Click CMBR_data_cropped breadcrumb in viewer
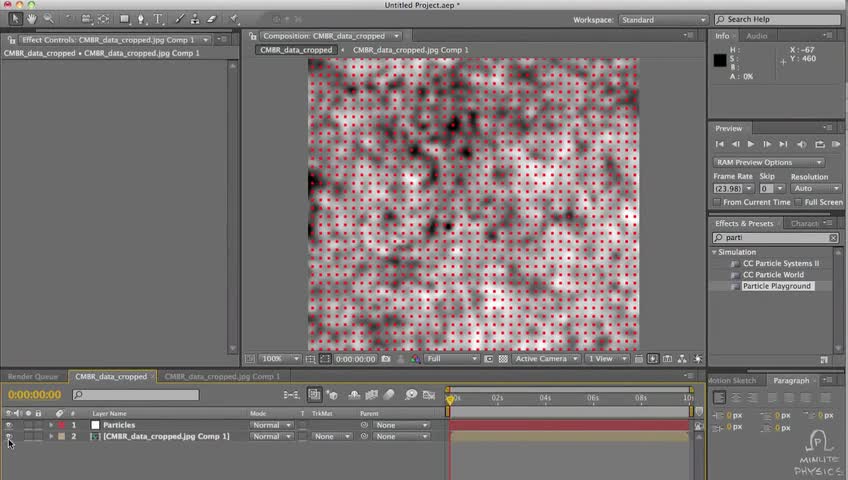 [x=296, y=50]
